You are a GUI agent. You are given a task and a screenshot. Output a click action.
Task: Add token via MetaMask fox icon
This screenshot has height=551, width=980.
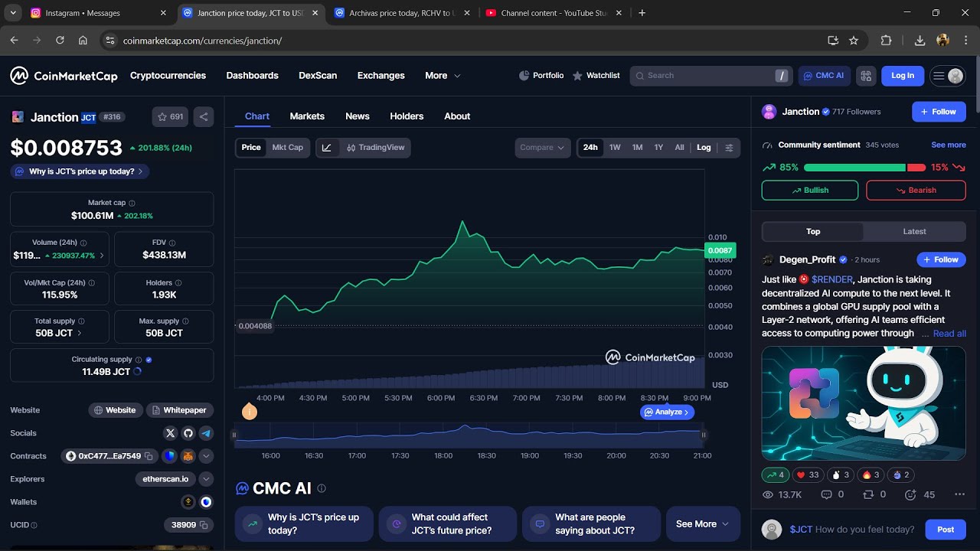[x=188, y=456]
